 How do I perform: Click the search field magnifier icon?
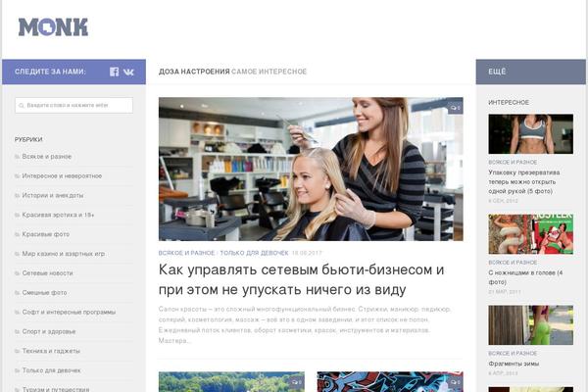[22, 106]
